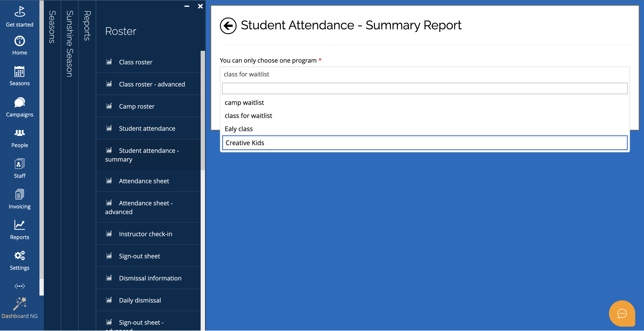Choose camp waitlist option in dropdown
The height and width of the screenshot is (331, 644).
coord(244,103)
